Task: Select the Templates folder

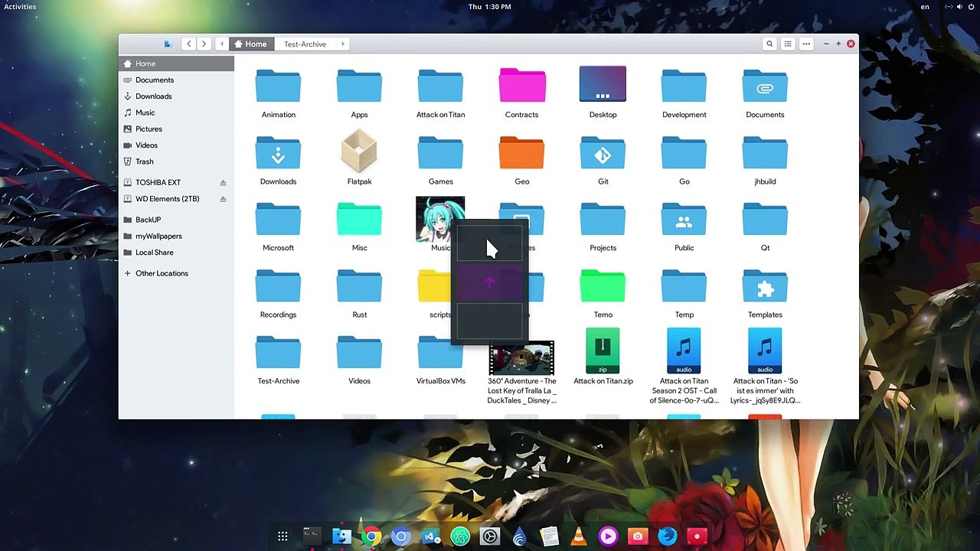Action: click(765, 285)
